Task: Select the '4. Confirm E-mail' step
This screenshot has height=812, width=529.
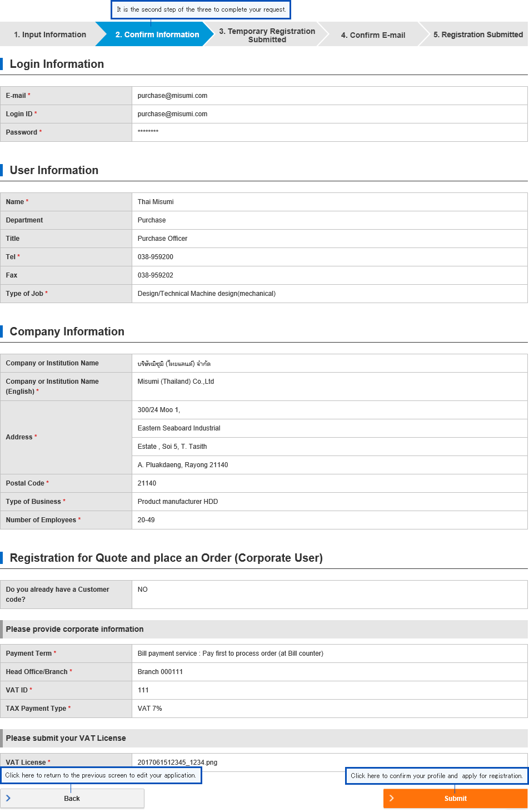Action: (x=373, y=35)
